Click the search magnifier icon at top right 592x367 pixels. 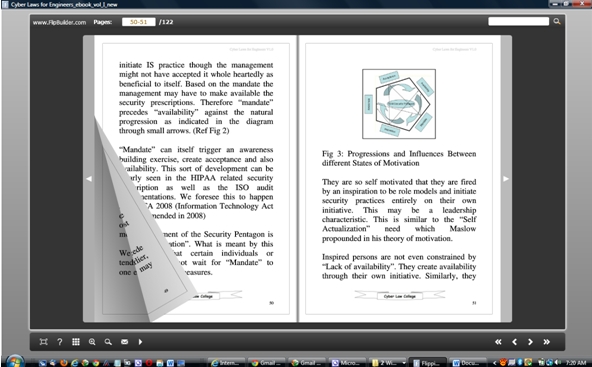click(557, 22)
